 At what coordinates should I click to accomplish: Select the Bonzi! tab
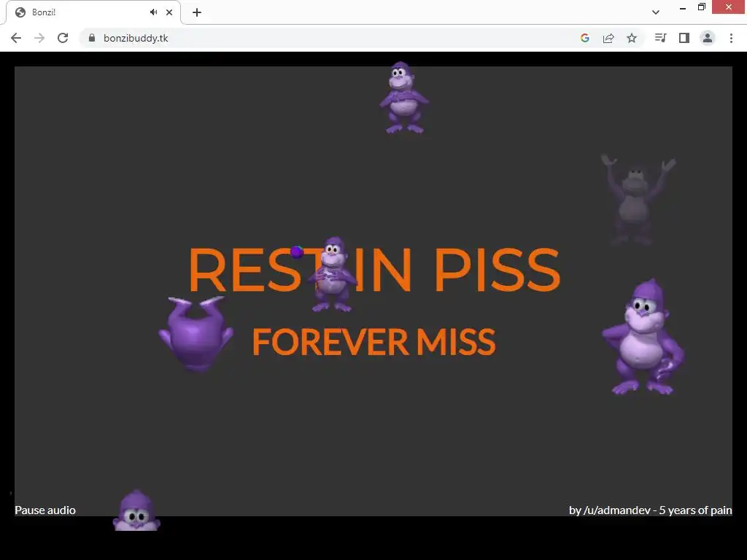click(x=93, y=12)
